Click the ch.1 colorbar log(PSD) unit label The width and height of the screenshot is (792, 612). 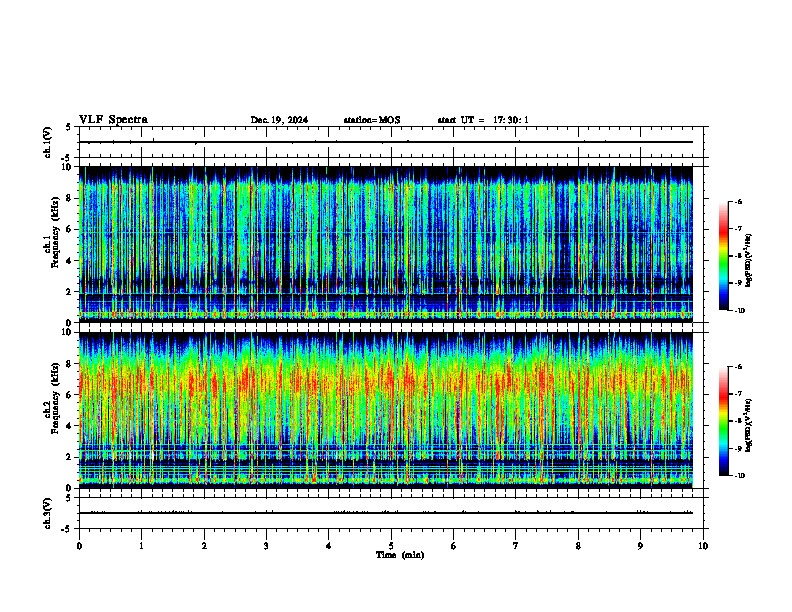point(749,261)
